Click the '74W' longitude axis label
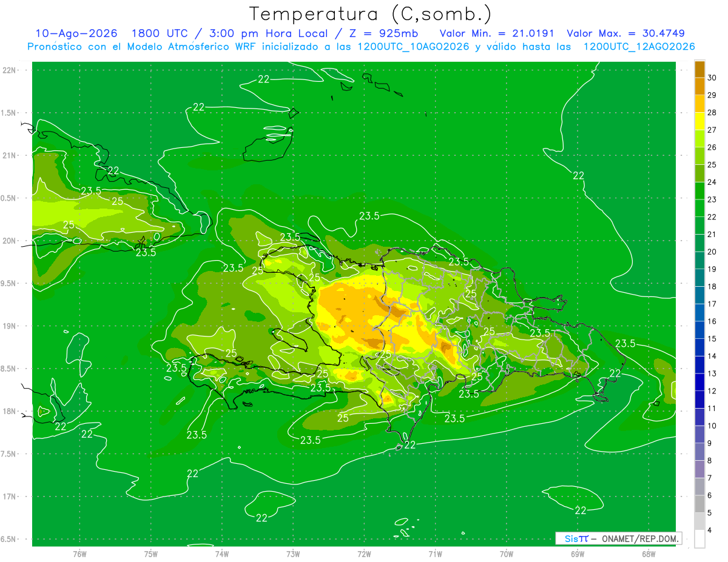Screen dimensions: 728x562 click(x=221, y=554)
